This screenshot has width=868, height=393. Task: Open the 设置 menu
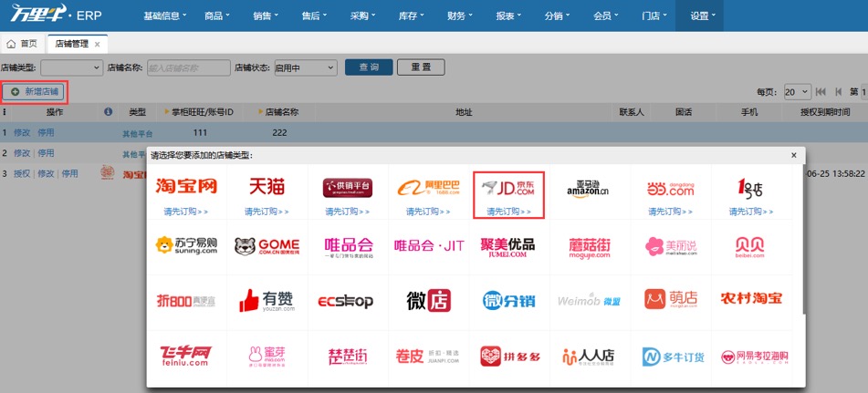point(699,16)
